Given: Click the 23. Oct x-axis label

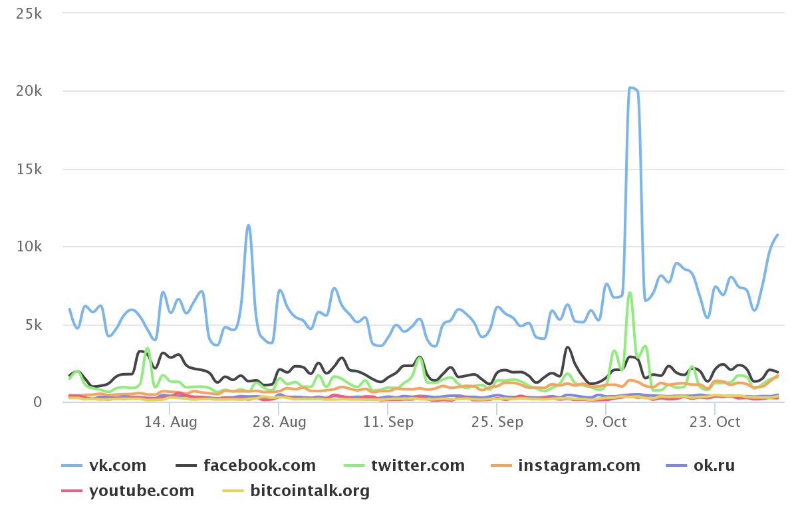Looking at the screenshot, I should coord(714,422).
